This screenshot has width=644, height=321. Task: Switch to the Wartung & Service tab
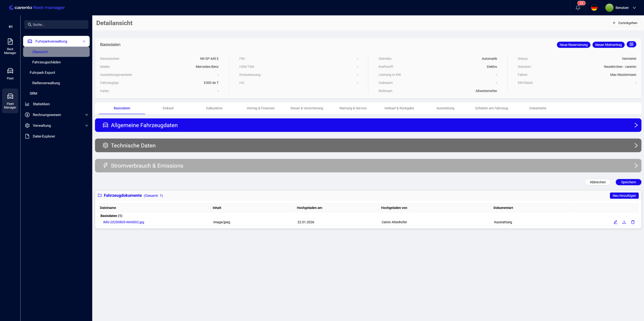pos(353,108)
